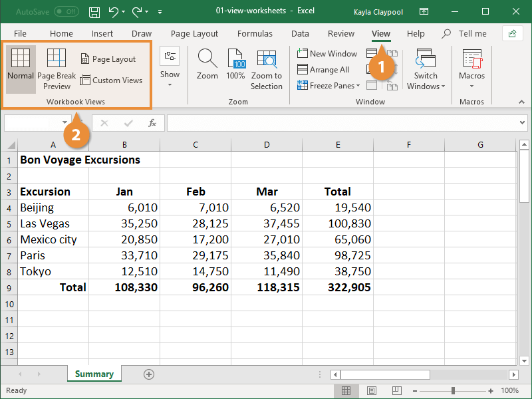Image resolution: width=532 pixels, height=399 pixels.
Task: Click inside the formula bar
Action: click(342, 123)
